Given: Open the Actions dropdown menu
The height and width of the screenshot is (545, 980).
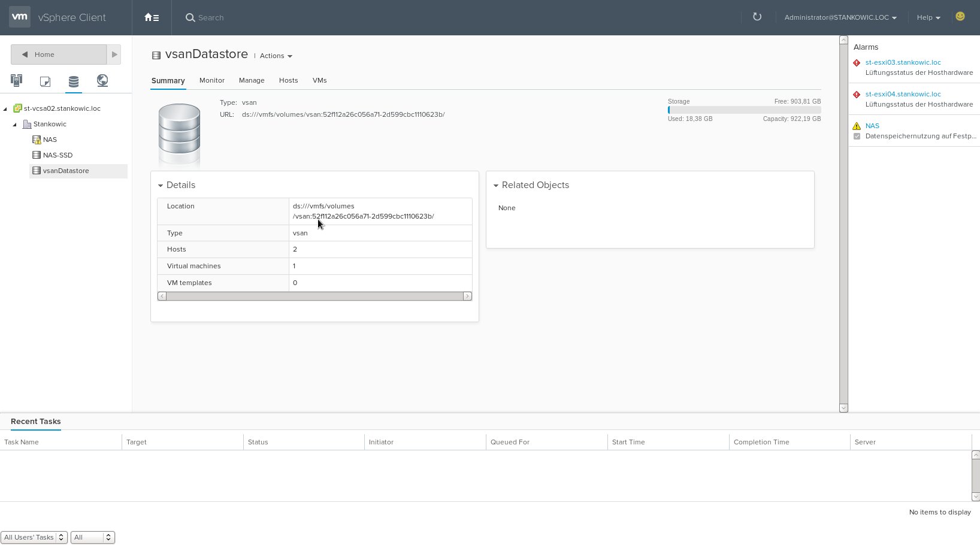Looking at the screenshot, I should (x=276, y=56).
